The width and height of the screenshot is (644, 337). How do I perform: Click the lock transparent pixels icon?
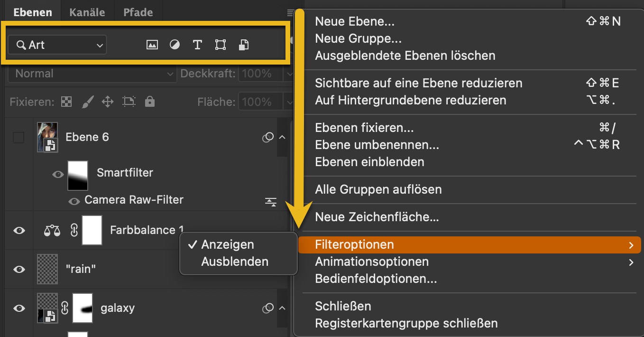pyautogui.click(x=67, y=102)
